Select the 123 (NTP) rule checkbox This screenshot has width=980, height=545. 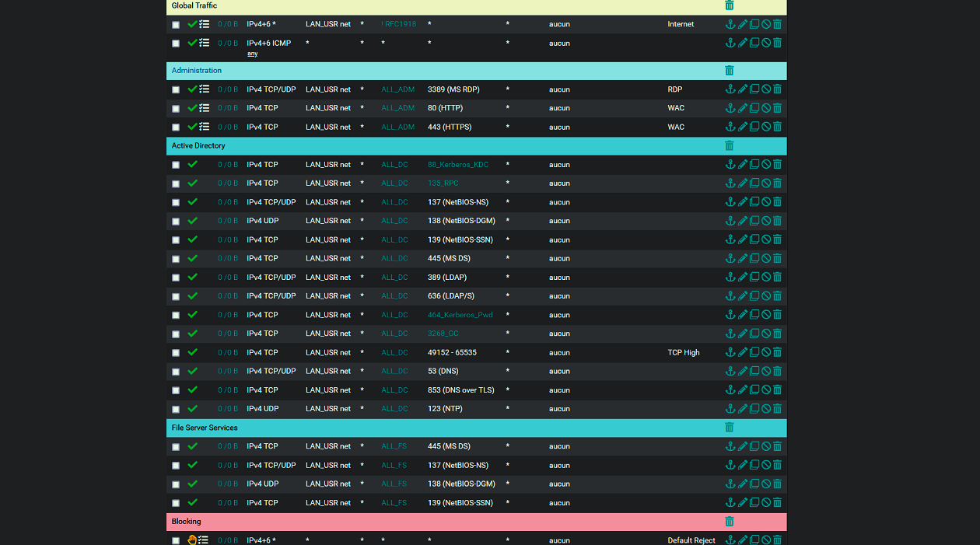coord(176,410)
